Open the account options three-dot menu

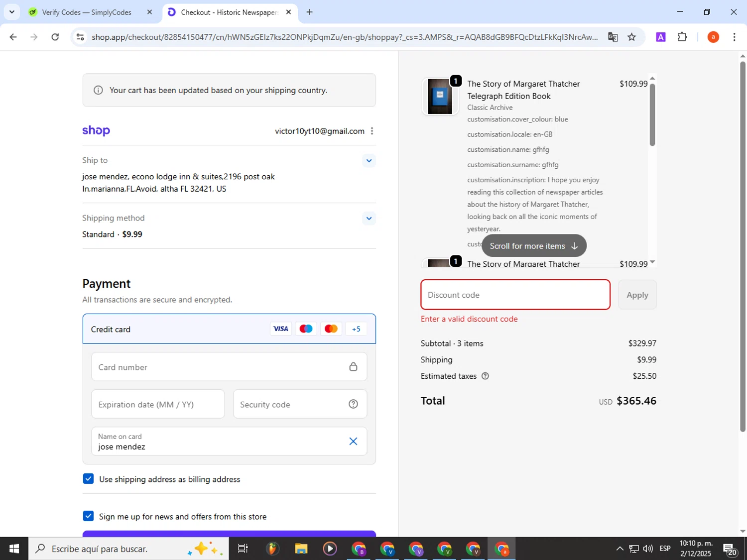(x=372, y=131)
